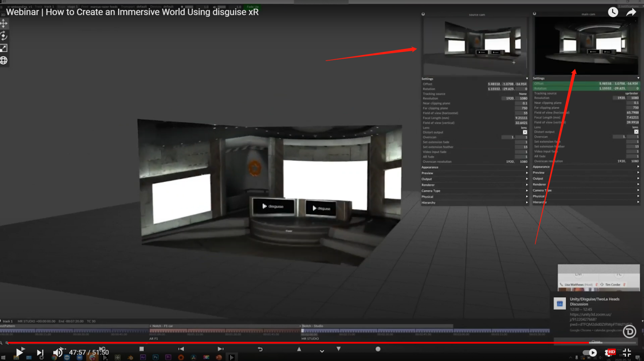Jump to next section in timeline transport
Image resolution: width=644 pixels, height=361 pixels.
220,349
